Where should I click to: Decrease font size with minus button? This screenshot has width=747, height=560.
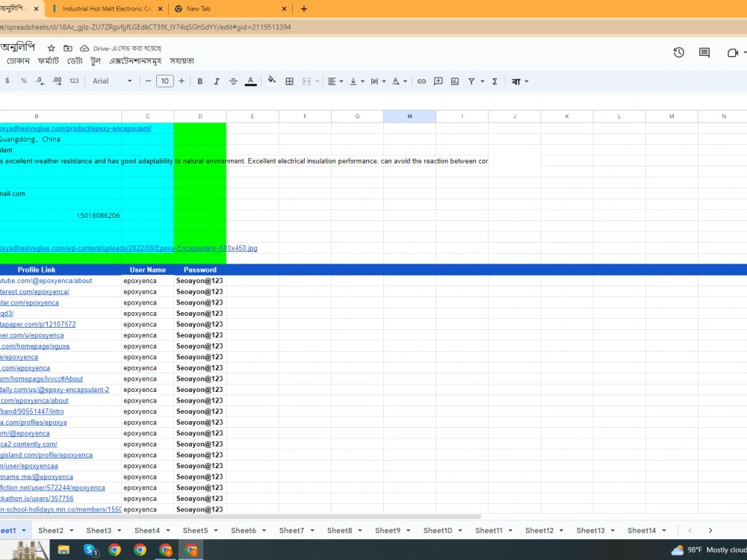pyautogui.click(x=148, y=81)
